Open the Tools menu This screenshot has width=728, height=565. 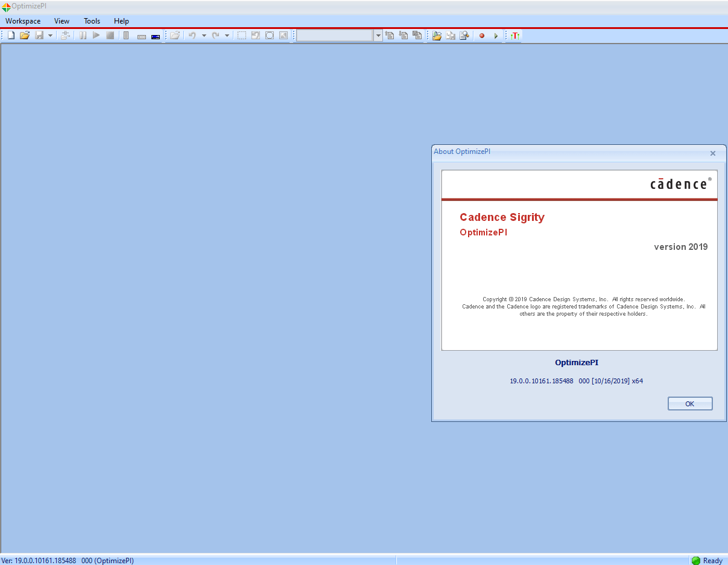click(x=92, y=21)
